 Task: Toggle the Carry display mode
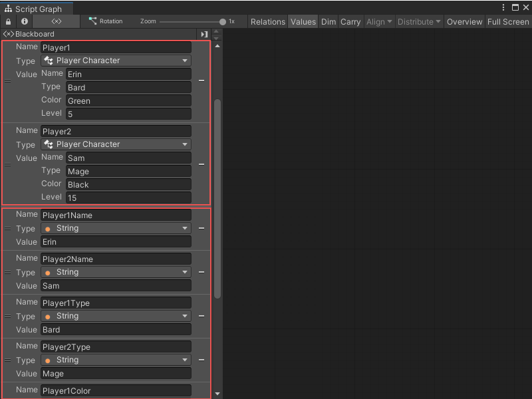tap(350, 21)
